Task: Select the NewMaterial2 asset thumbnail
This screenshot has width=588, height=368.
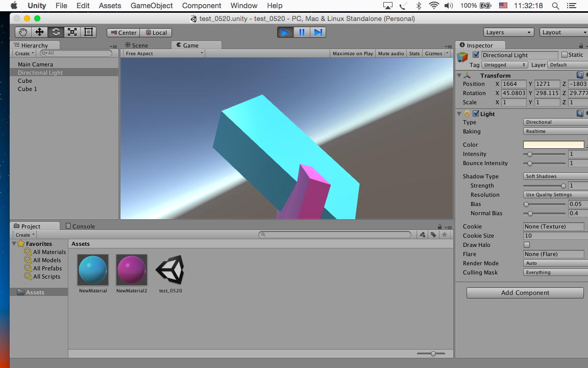Action: (x=132, y=270)
